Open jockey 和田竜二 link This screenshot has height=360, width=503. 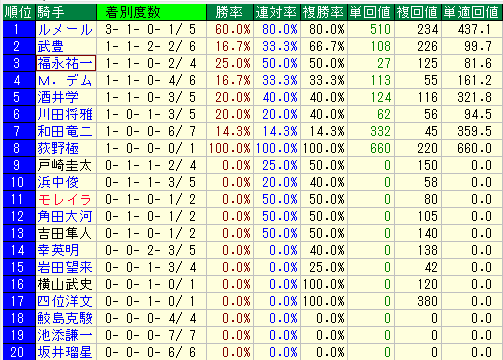point(65,132)
